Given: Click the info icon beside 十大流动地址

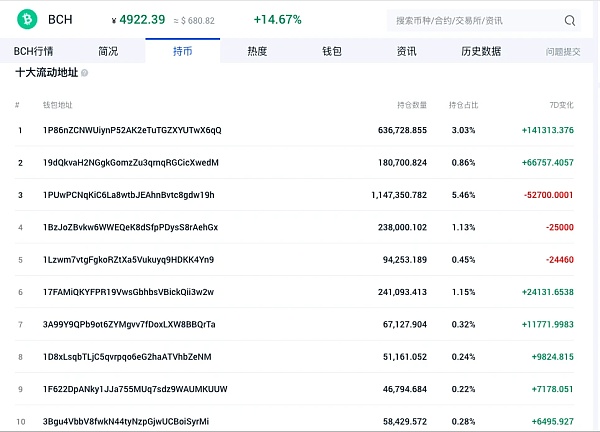Looking at the screenshot, I should (x=85, y=73).
